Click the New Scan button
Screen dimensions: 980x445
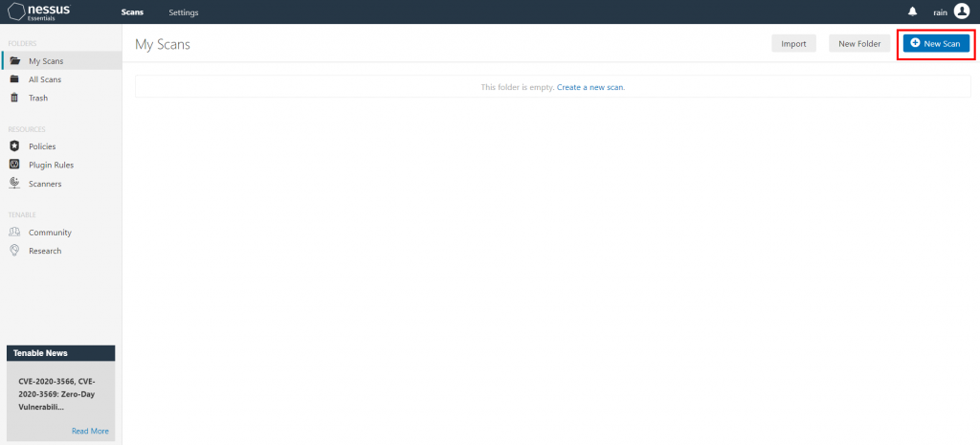(936, 43)
